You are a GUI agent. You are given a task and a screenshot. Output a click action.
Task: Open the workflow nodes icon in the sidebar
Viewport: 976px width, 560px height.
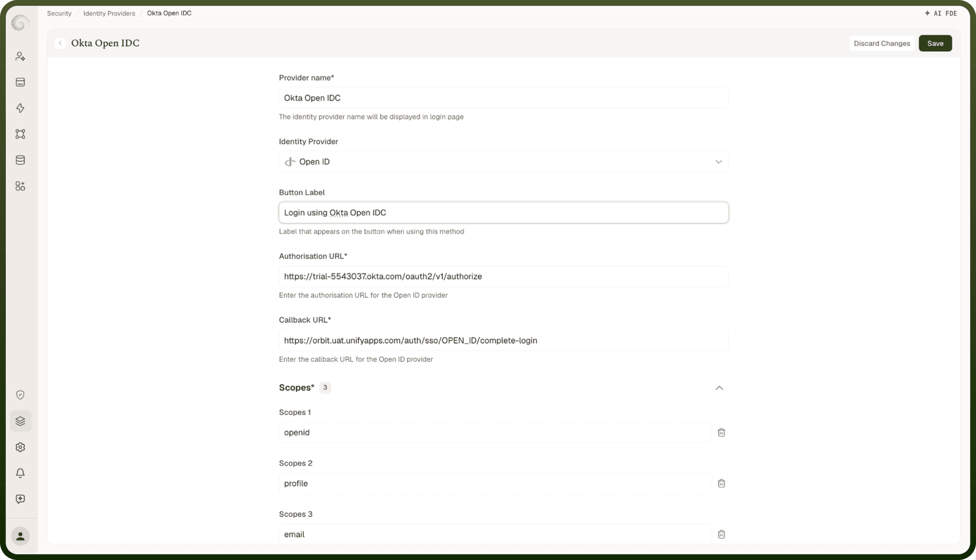click(20, 134)
